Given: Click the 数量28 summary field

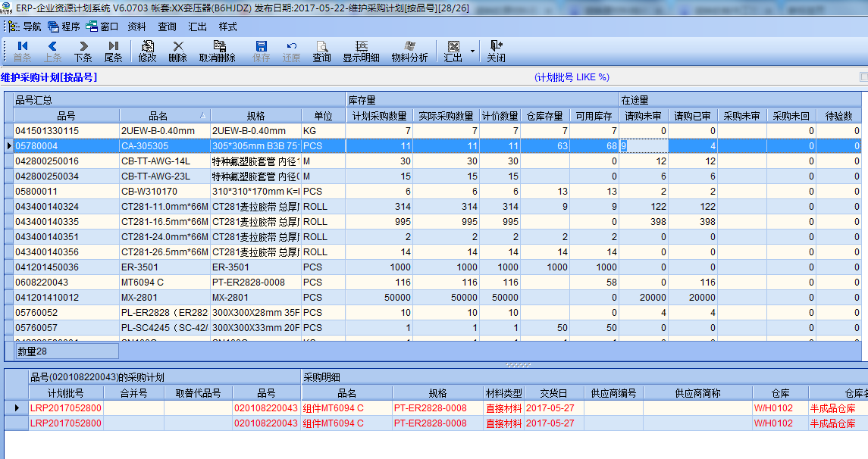Looking at the screenshot, I should (67, 351).
